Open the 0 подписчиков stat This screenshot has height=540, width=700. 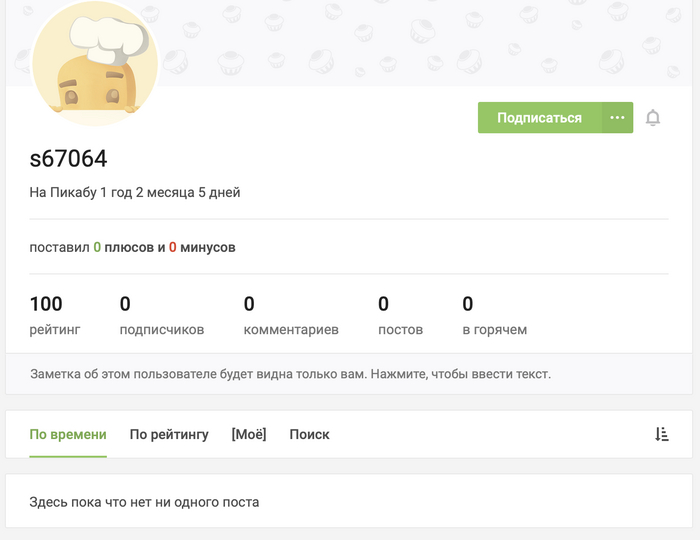tap(161, 315)
